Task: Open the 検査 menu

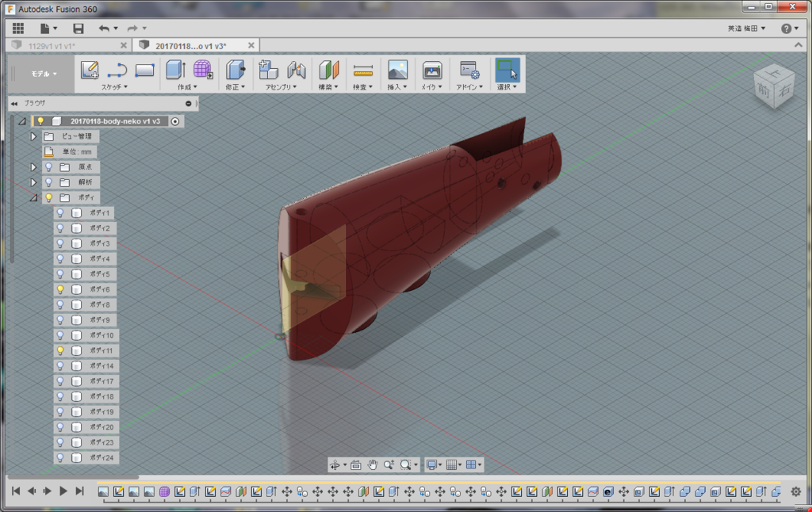Action: [363, 87]
